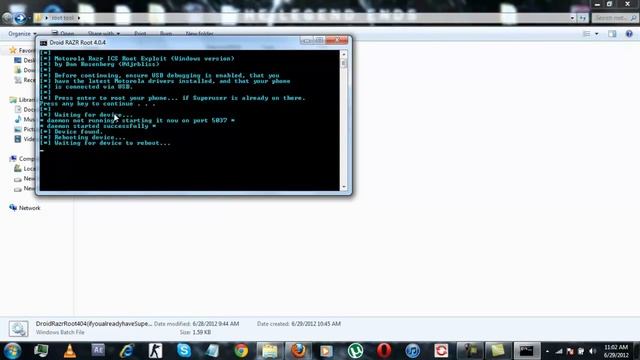640x360 pixels.
Task: Open Skype from the taskbar
Action: pyautogui.click(x=184, y=351)
